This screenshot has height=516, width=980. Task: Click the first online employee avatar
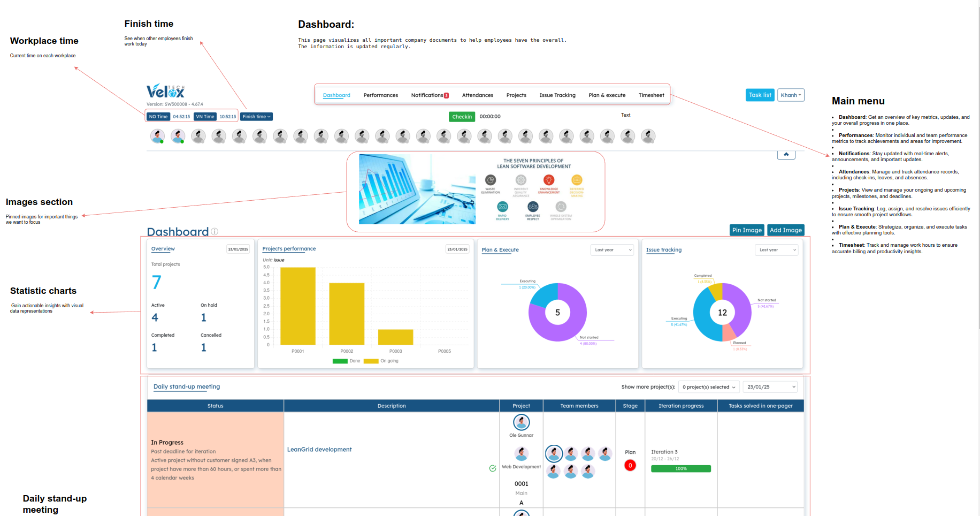pyautogui.click(x=157, y=136)
